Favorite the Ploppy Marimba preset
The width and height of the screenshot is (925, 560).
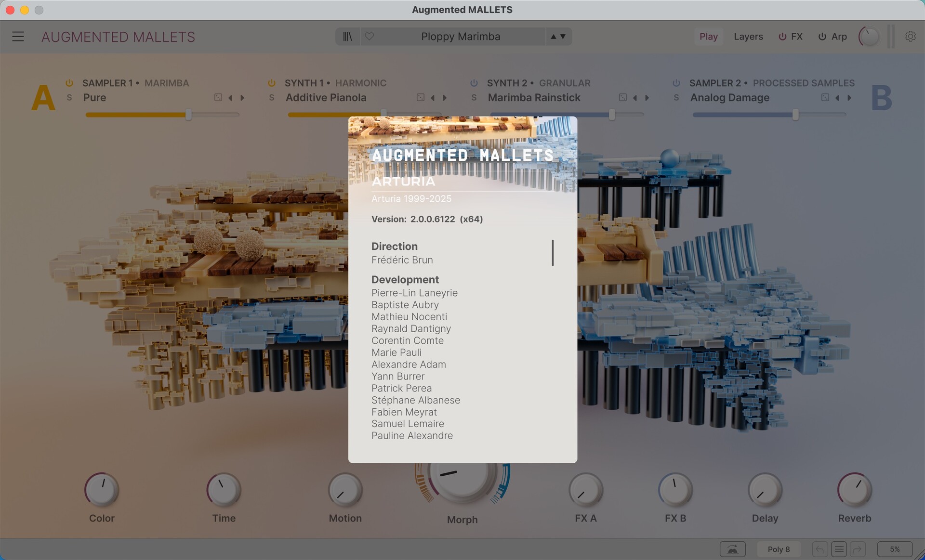[369, 37]
